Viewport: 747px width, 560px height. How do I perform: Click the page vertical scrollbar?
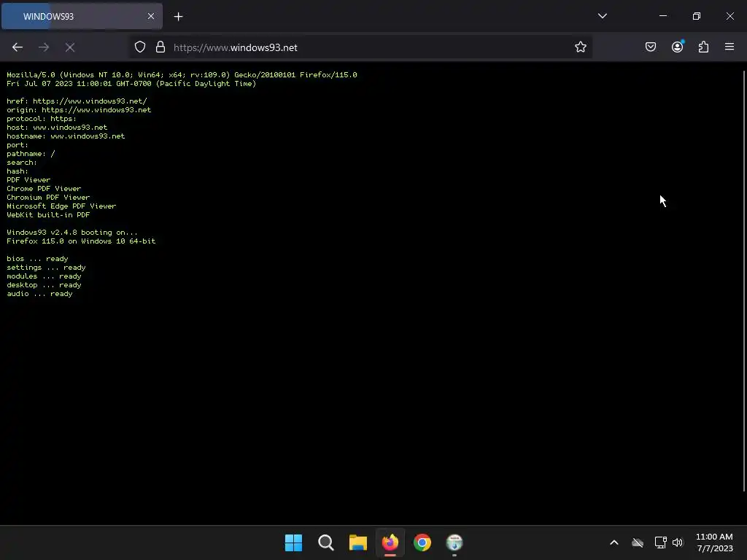pos(744,281)
